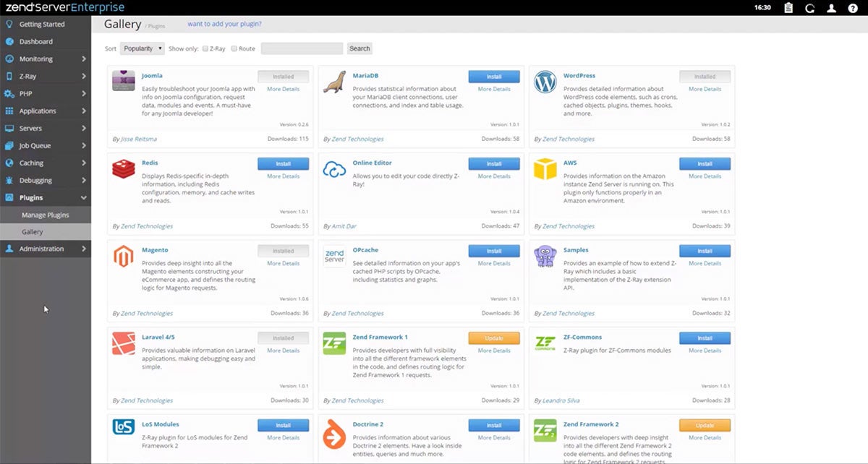Image resolution: width=868 pixels, height=464 pixels.
Task: Open the Sort by Popularity dropdown
Action: (x=142, y=48)
